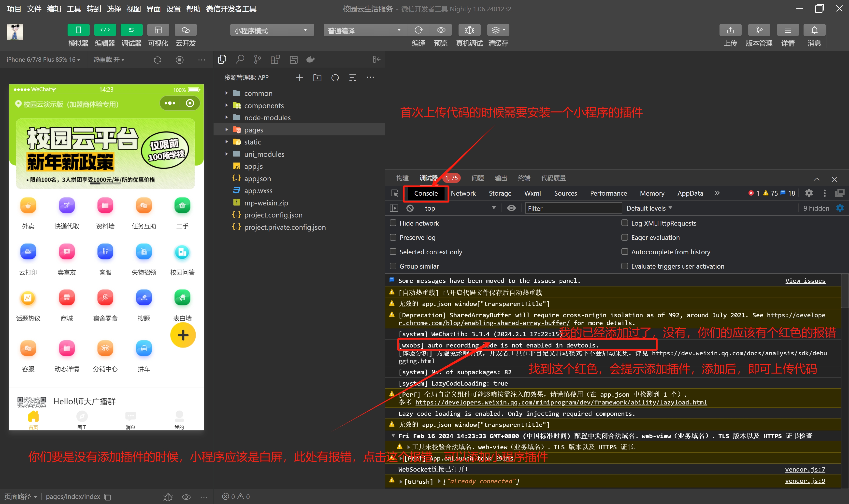Viewport: 849px width, 504px height.
Task: Open Cloud Development (云开发)
Action: point(186,30)
